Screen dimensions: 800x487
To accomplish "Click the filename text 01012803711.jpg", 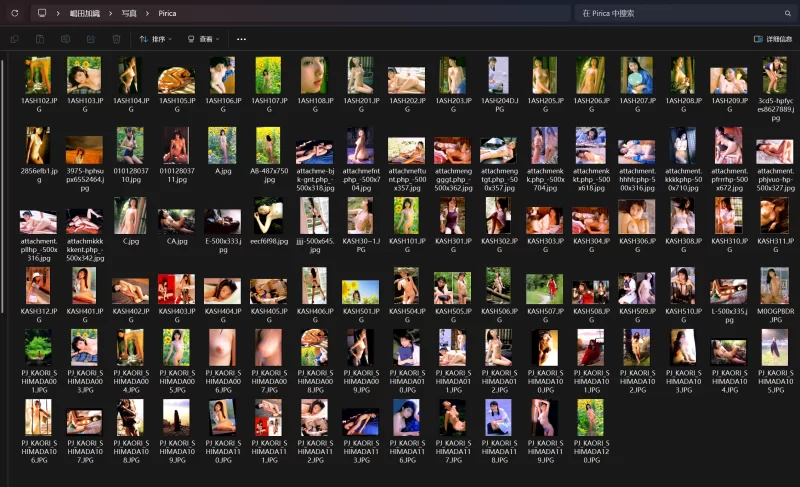I will (x=177, y=175).
